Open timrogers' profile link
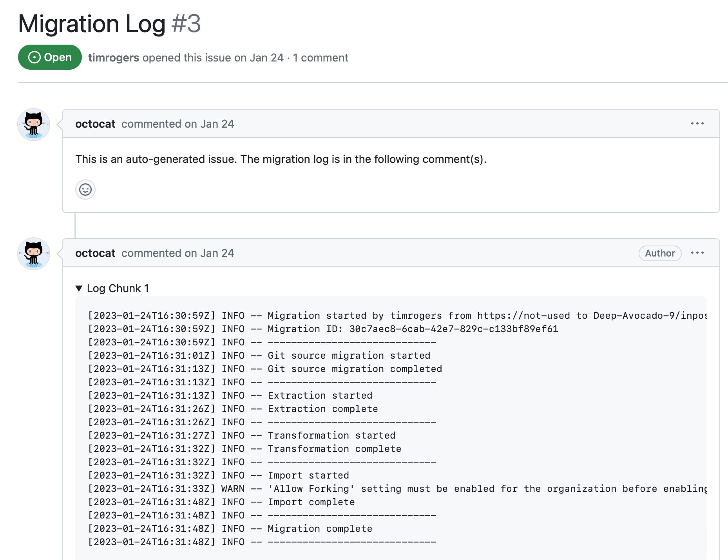The height and width of the screenshot is (560, 728). coord(114,58)
